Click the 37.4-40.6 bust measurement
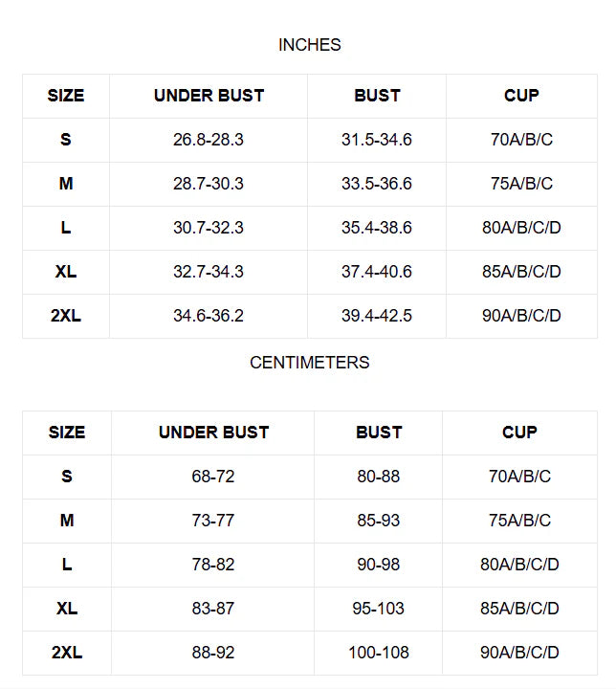616x689 pixels. point(377,272)
